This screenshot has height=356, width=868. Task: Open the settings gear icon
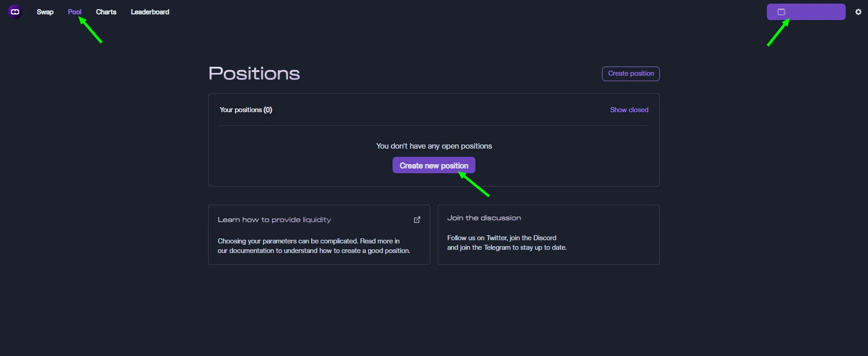[x=858, y=12]
